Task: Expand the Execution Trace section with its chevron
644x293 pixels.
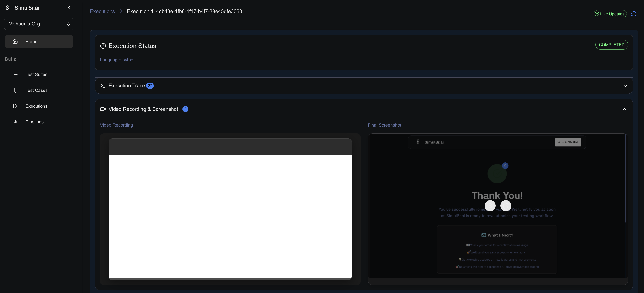Action: coord(625,86)
